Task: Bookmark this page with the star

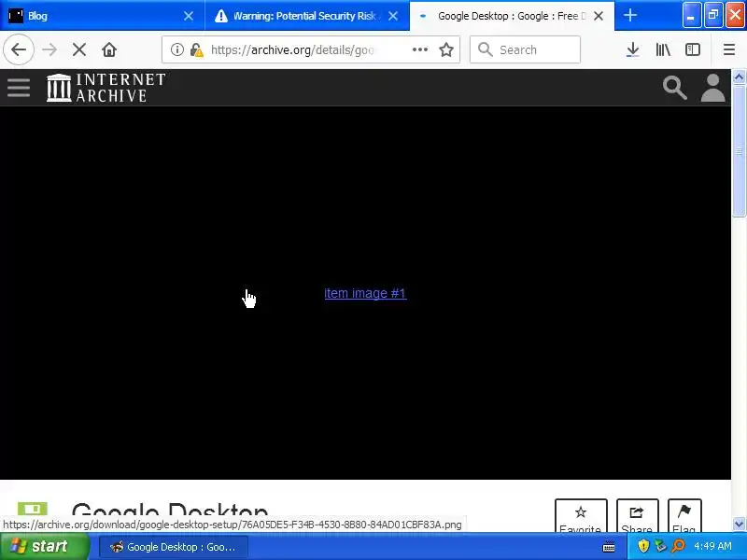Action: (x=446, y=49)
